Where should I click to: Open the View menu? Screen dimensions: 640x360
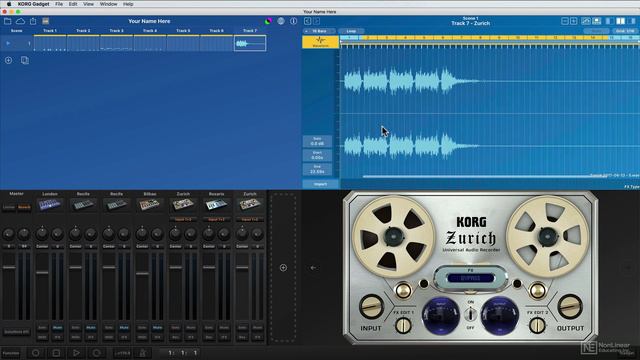coord(88,4)
